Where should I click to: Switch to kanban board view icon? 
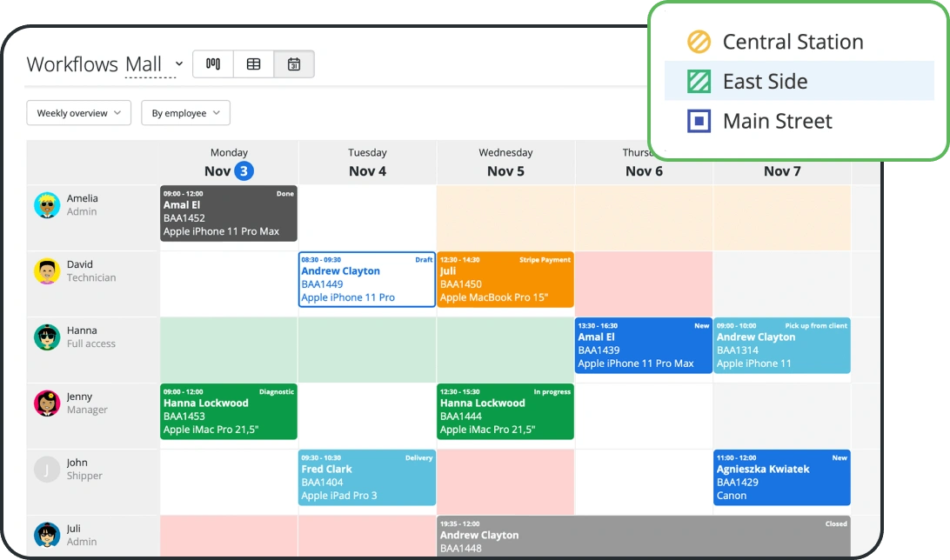[213, 64]
